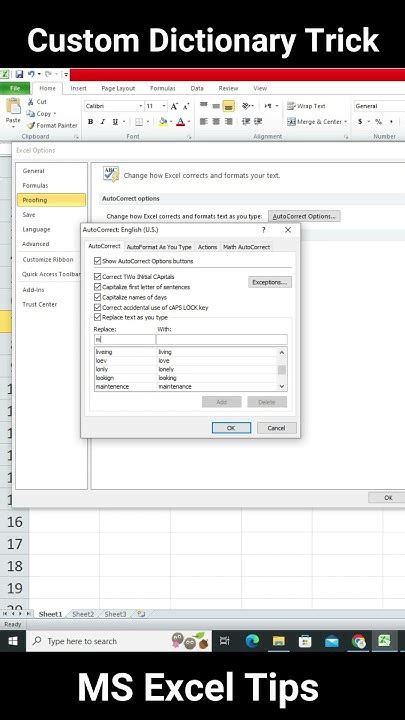Click the Exceptions button
This screenshot has width=405, height=720.
pyautogui.click(x=270, y=282)
